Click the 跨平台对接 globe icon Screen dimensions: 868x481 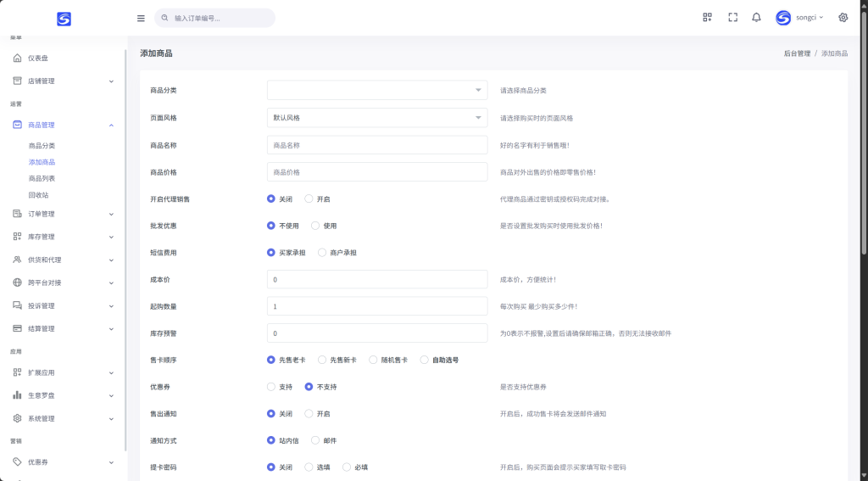pos(17,282)
